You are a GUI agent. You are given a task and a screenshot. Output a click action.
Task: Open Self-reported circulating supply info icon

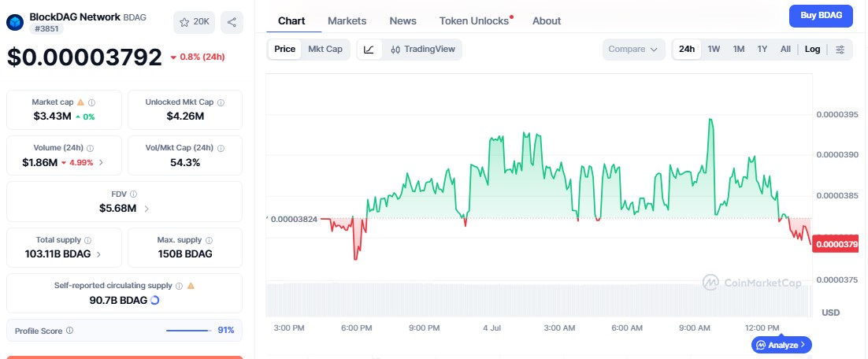tap(179, 286)
